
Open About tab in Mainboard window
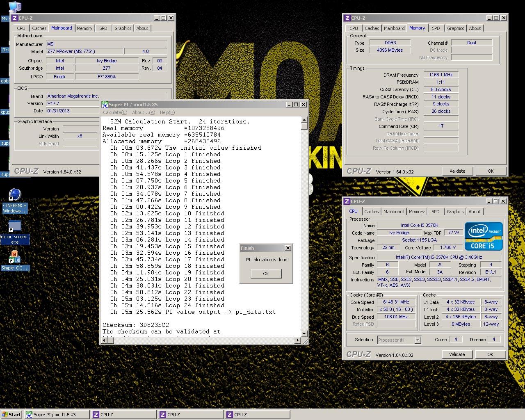[142, 28]
